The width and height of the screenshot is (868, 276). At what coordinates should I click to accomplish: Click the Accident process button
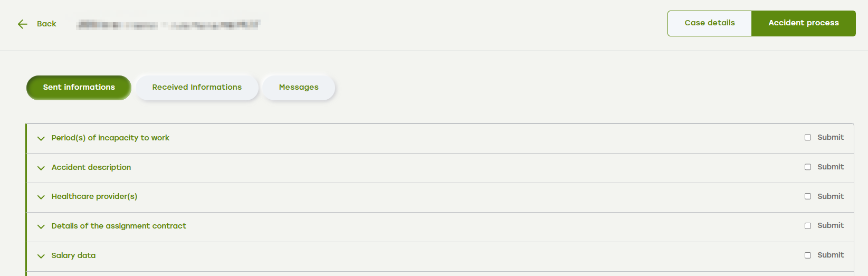tap(804, 23)
